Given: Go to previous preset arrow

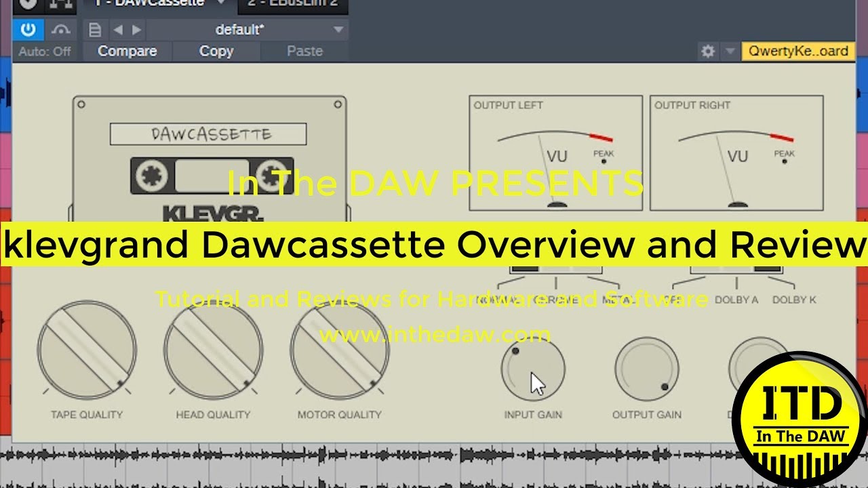Looking at the screenshot, I should click(x=118, y=30).
